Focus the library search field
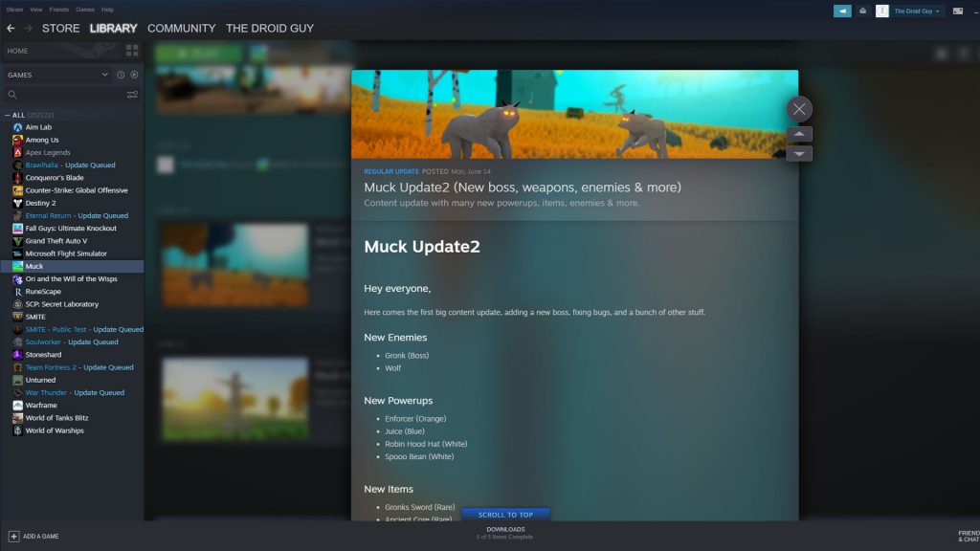This screenshot has height=551, width=980. 66,95
